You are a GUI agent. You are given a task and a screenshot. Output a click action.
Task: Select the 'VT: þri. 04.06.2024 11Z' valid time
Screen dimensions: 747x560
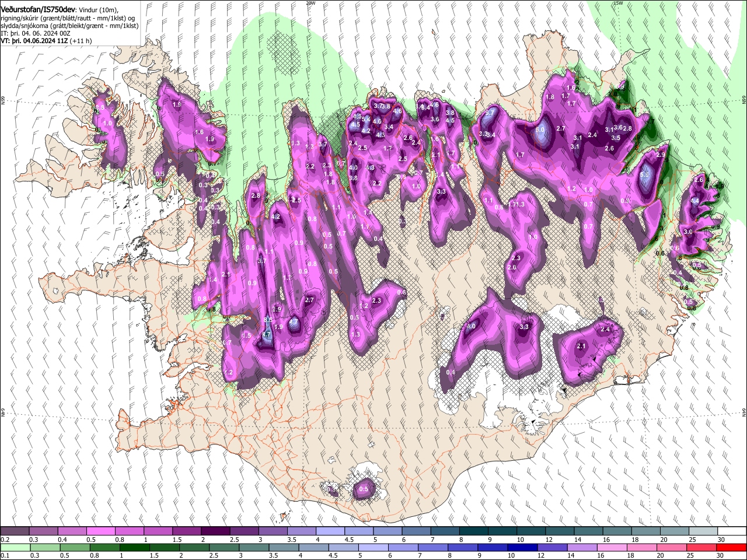(x=35, y=41)
